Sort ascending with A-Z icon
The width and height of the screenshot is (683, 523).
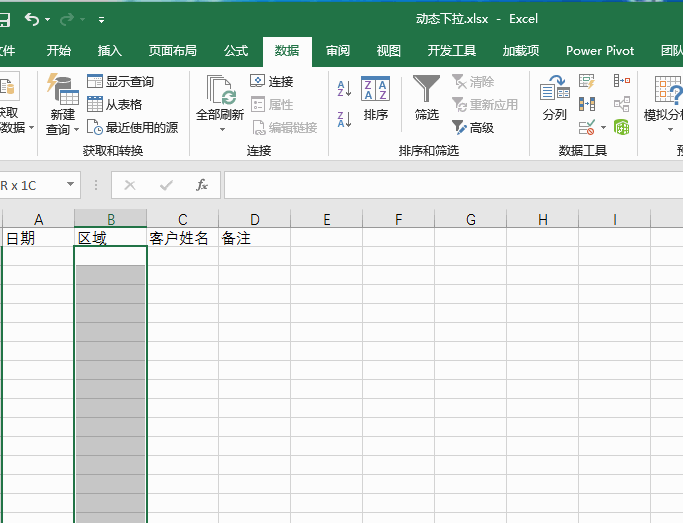[345, 89]
